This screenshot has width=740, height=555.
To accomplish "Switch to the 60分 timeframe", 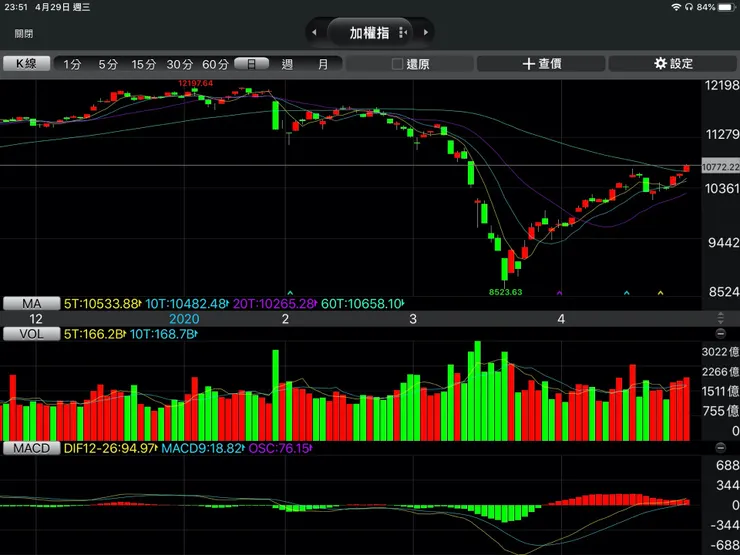I will [216, 64].
